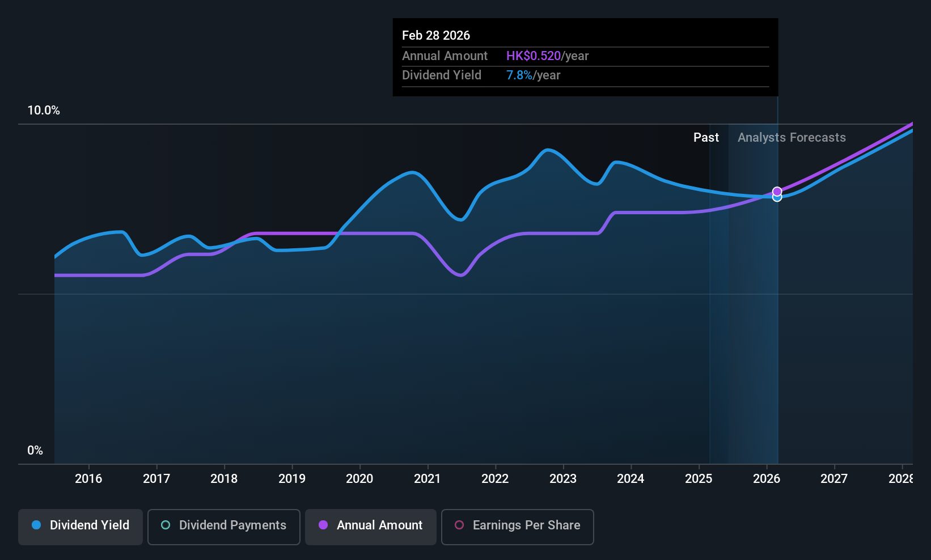Click the 2020 label on the x-axis
The width and height of the screenshot is (931, 560).
tap(359, 479)
